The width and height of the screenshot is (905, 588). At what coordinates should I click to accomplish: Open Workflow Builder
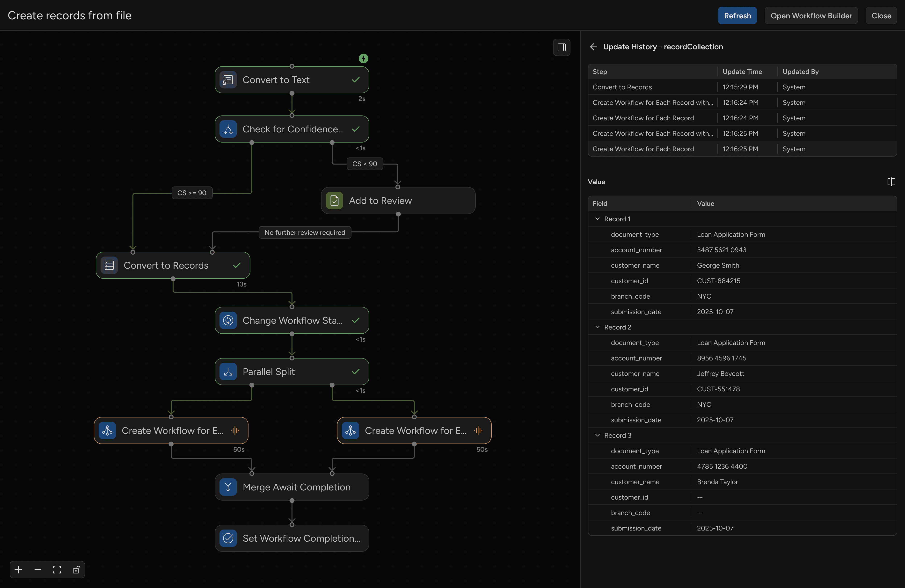click(x=811, y=15)
